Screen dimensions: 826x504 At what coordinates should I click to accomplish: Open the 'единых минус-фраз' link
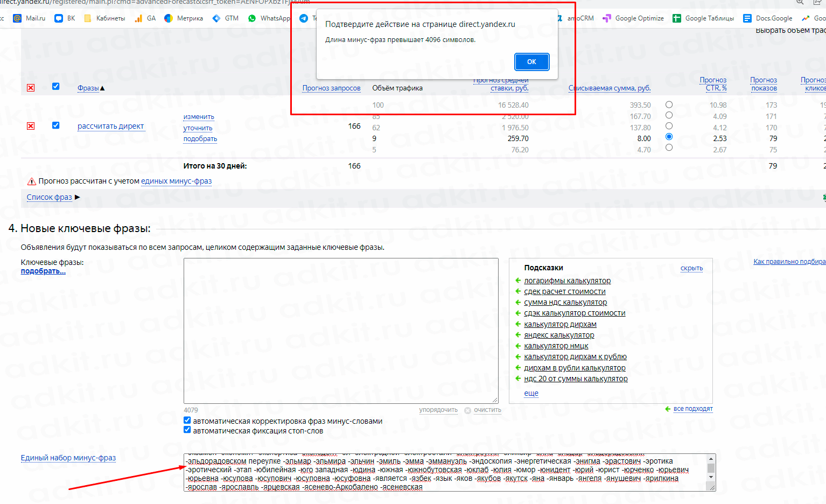tap(176, 181)
